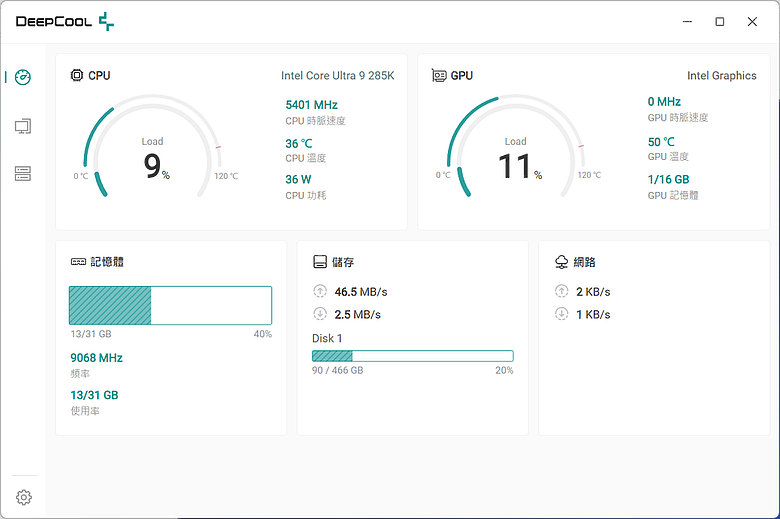This screenshot has height=519, width=780.
Task: Click the 1 KB/s network download value
Action: (593, 314)
